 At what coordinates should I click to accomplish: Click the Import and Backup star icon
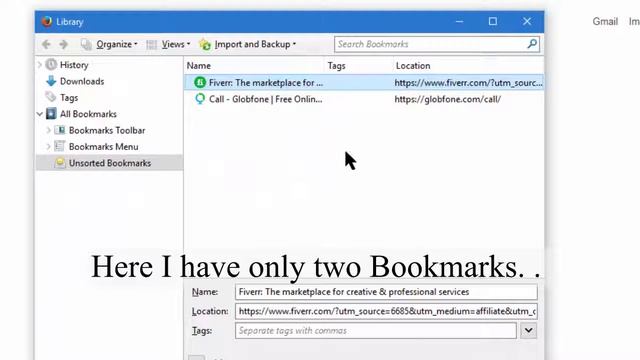tap(205, 44)
